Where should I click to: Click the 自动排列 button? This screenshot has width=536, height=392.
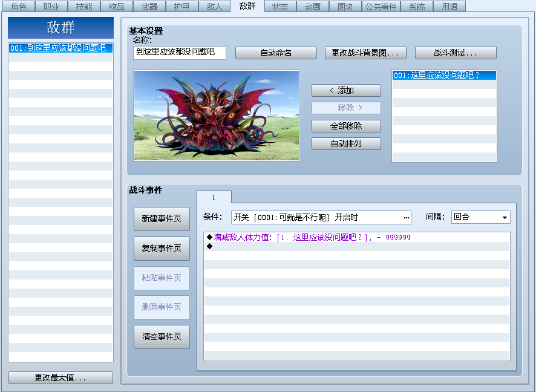(x=346, y=143)
